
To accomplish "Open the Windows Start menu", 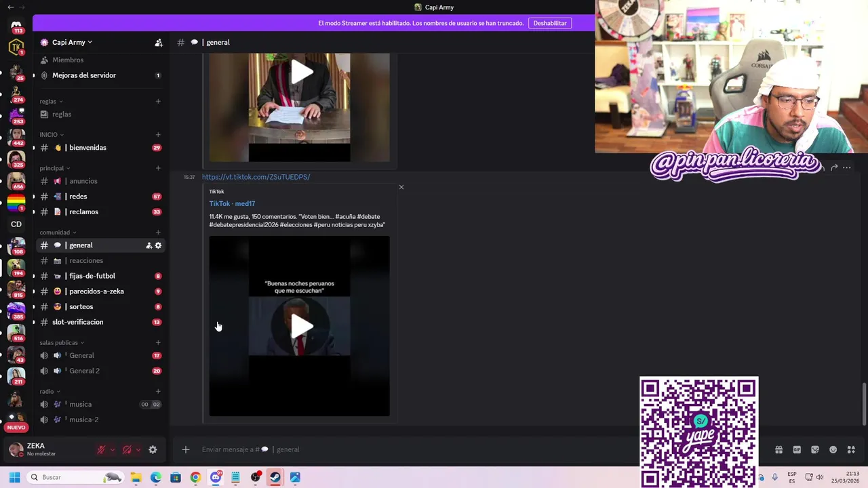I will point(14,477).
